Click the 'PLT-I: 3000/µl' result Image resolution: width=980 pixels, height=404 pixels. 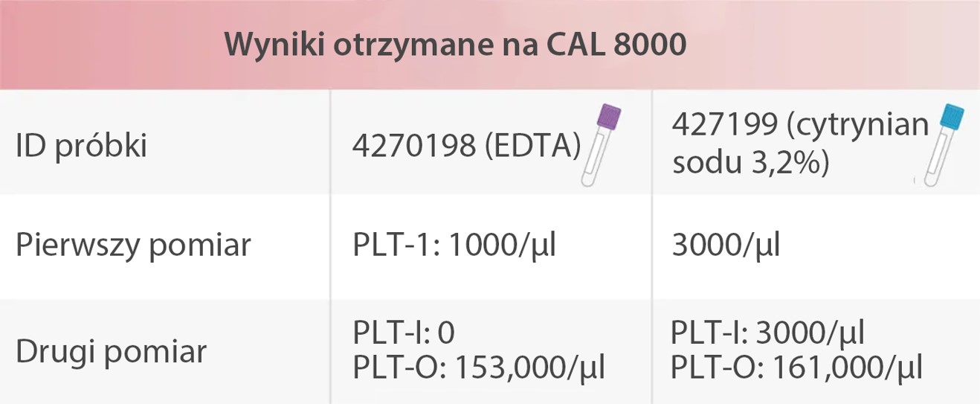coord(767,333)
